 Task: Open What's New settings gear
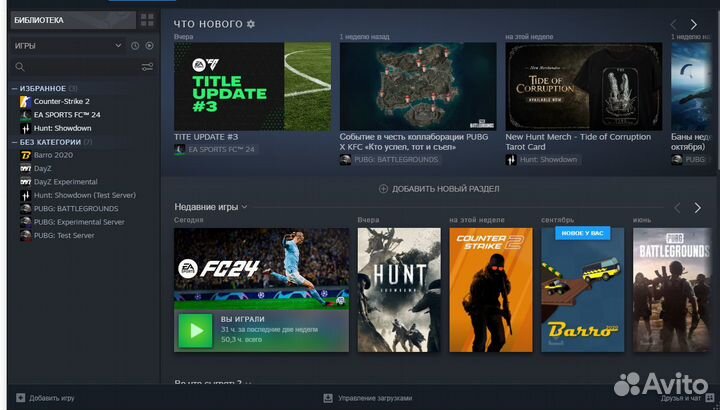(251, 24)
